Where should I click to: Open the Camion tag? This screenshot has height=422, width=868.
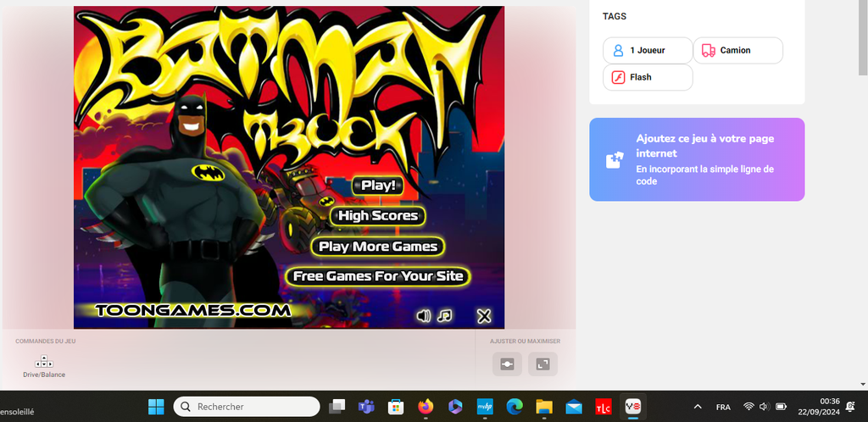click(x=737, y=51)
